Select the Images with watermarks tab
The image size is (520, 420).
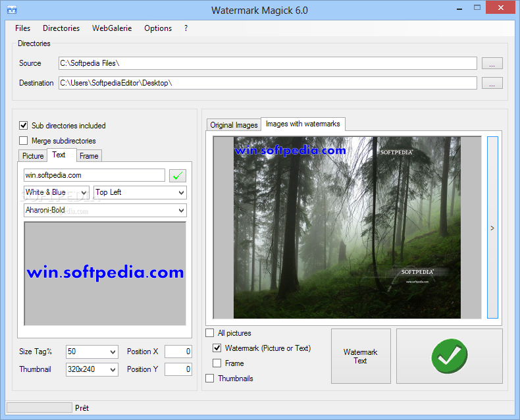[303, 124]
